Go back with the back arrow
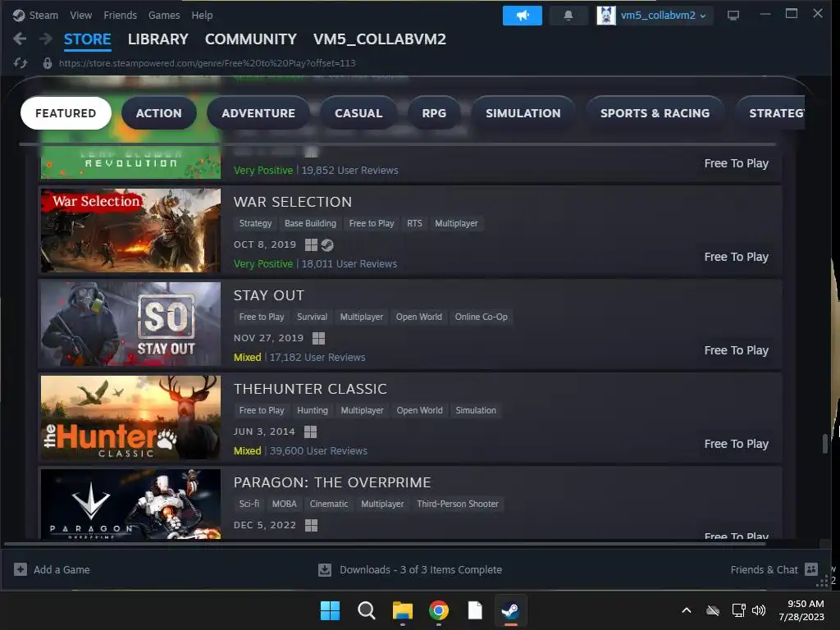The height and width of the screenshot is (630, 840). coord(20,39)
